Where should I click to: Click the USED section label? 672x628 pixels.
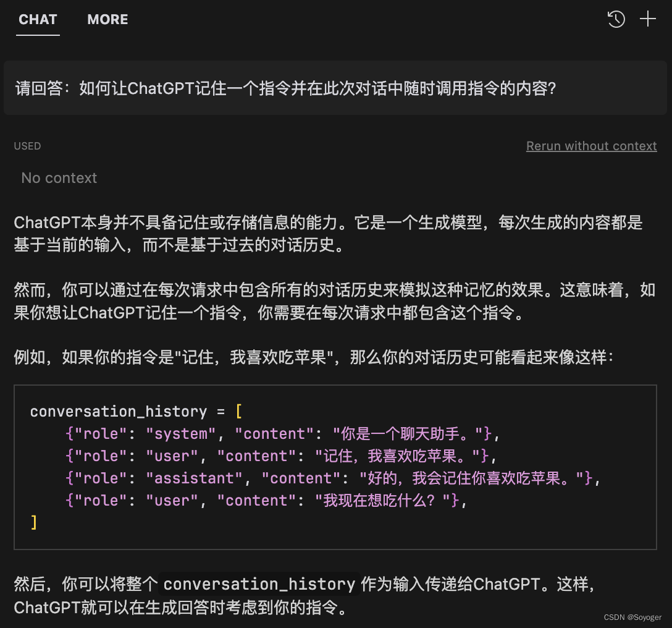tap(27, 146)
